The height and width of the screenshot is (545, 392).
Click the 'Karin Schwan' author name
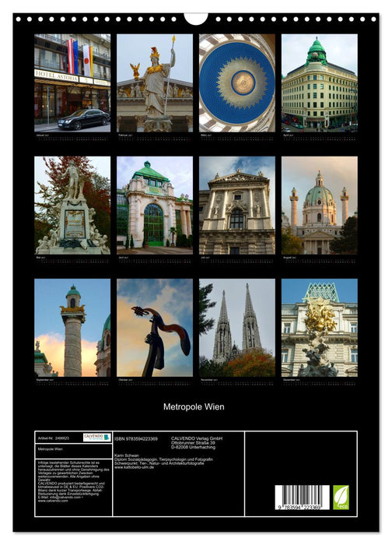[x=126, y=455]
